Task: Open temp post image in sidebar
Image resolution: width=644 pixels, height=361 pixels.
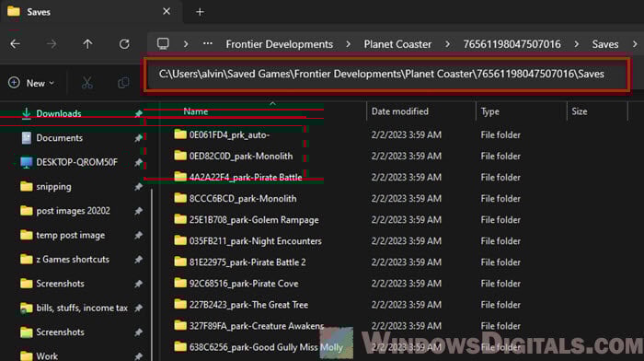Action: click(x=70, y=235)
